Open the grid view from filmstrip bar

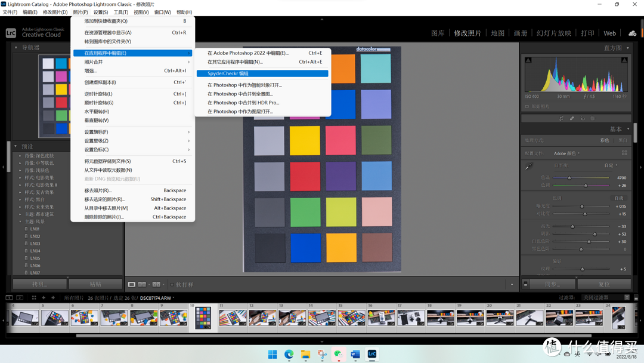coord(34,298)
